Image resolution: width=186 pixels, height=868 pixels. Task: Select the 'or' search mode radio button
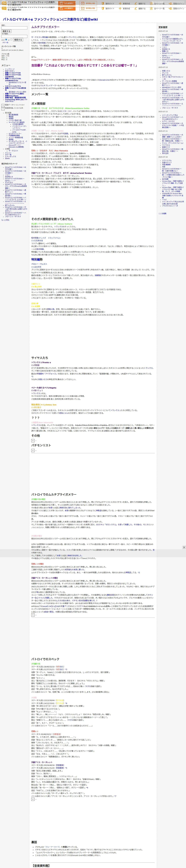click(11, 39)
